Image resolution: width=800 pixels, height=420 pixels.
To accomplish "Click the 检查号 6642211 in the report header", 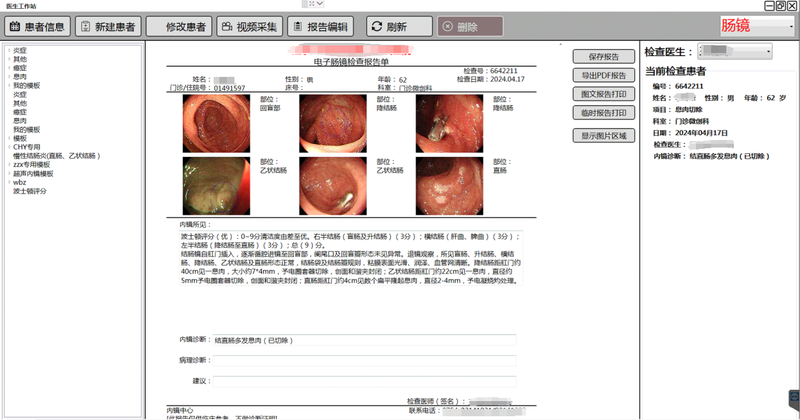I will [x=490, y=71].
